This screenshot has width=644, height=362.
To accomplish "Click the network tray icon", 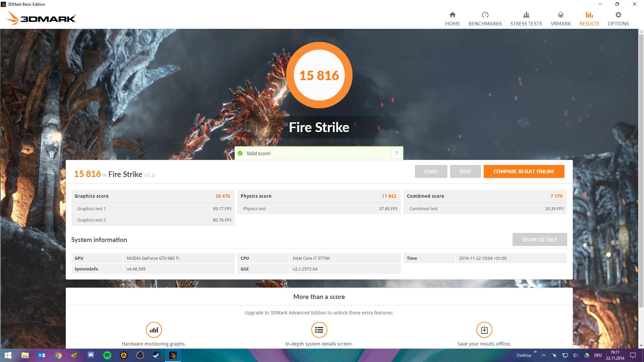I will (x=565, y=355).
